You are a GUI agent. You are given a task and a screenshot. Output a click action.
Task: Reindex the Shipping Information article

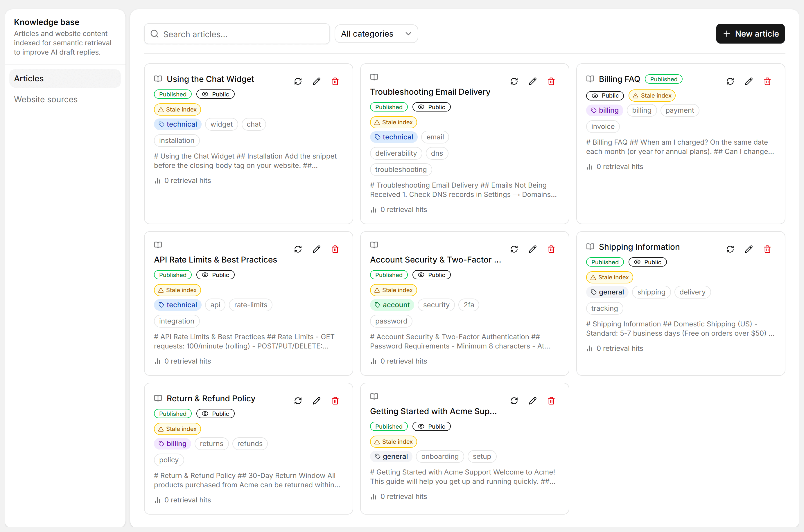[730, 249]
